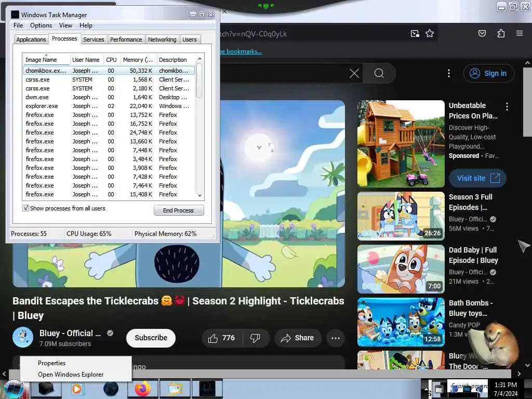Open the File menu in Task Manager

click(x=18, y=25)
